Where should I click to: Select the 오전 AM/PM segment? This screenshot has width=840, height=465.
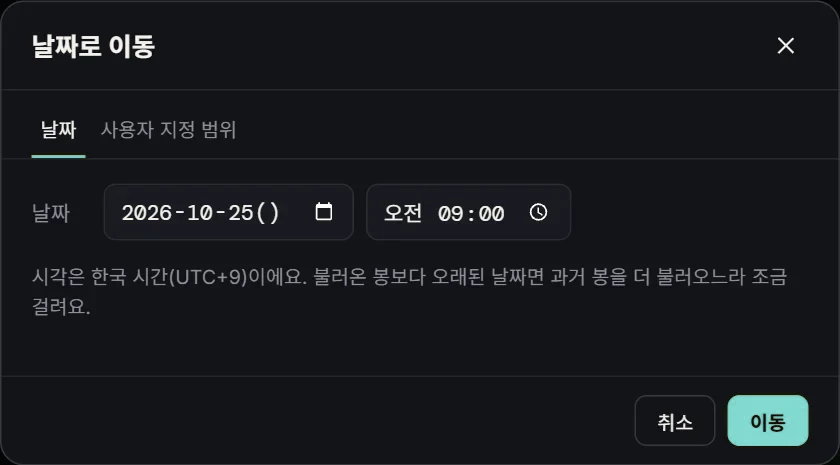pyautogui.click(x=403, y=213)
